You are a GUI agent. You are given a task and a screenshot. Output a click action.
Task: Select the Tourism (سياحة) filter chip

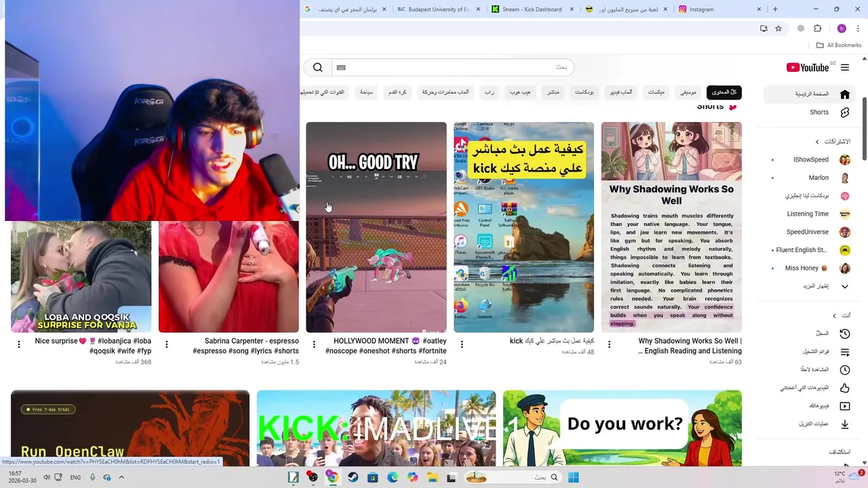tap(366, 92)
